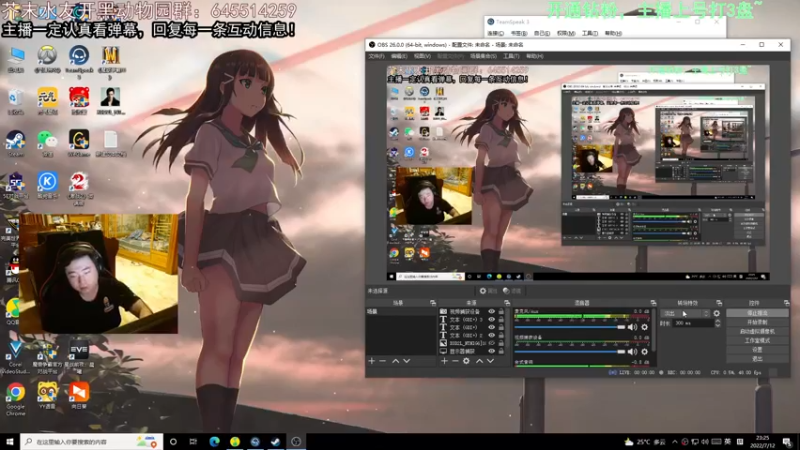The height and width of the screenshot is (450, 800).
Task: Open the 工具(T) menu in OBS
Action: pos(511,56)
